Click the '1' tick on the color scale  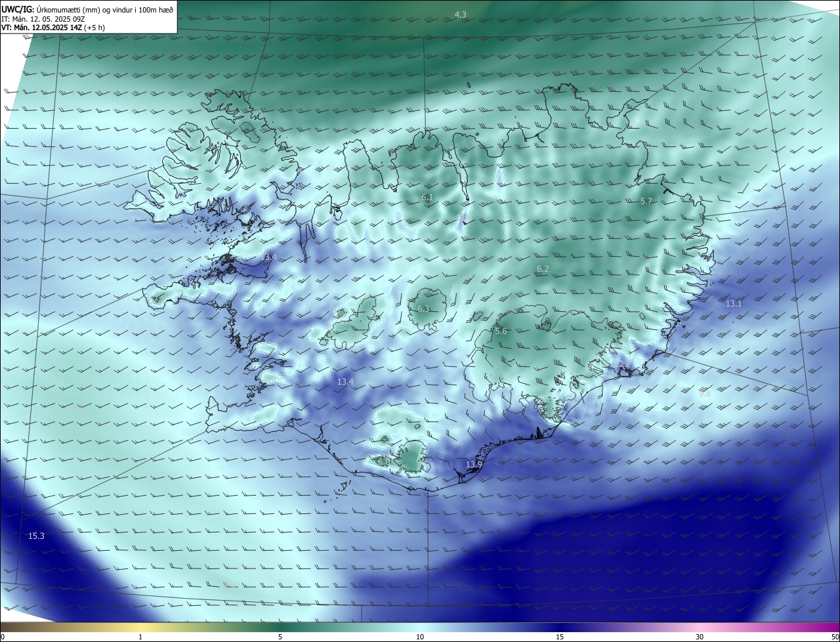pyautogui.click(x=140, y=637)
